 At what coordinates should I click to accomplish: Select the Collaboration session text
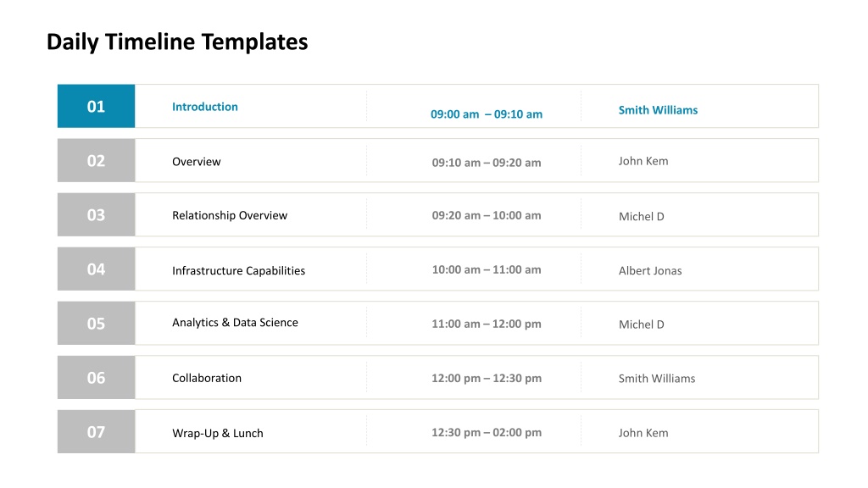click(x=207, y=378)
